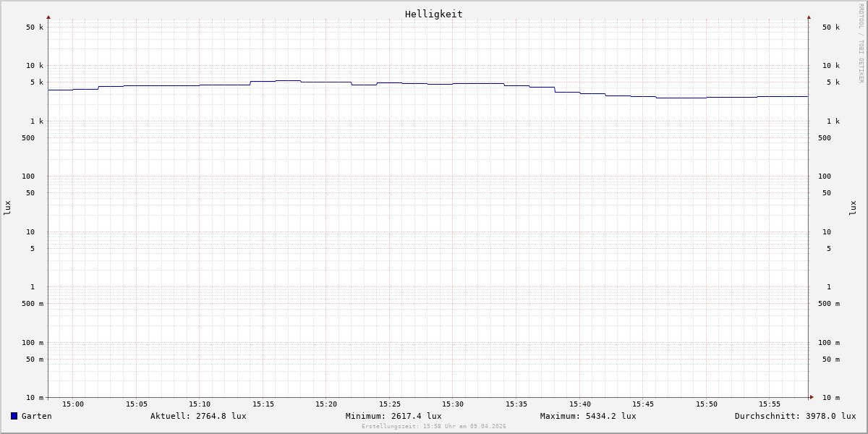Click the 15:55 time axis label

tap(770, 404)
